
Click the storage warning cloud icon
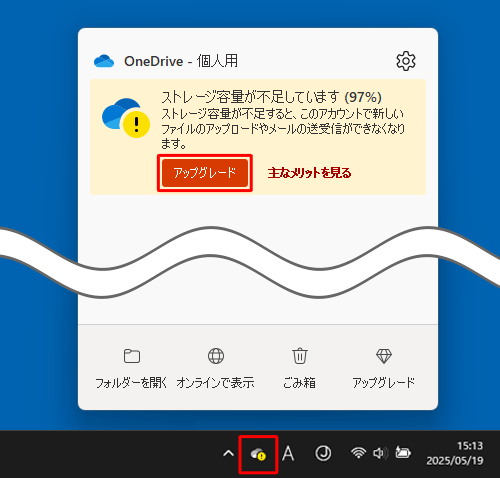[x=126, y=118]
